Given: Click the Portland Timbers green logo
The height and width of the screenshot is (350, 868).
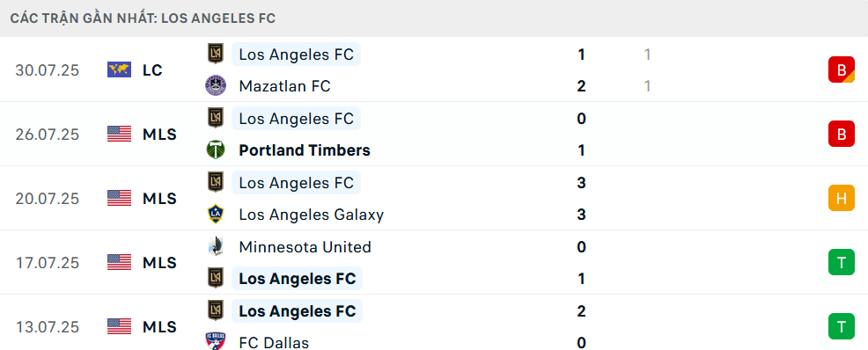Looking at the screenshot, I should pos(216,149).
